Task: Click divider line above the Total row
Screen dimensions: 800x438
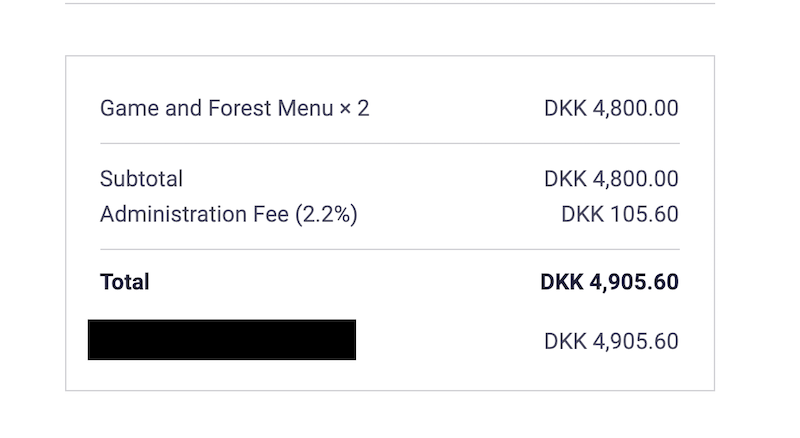Action: [390, 250]
